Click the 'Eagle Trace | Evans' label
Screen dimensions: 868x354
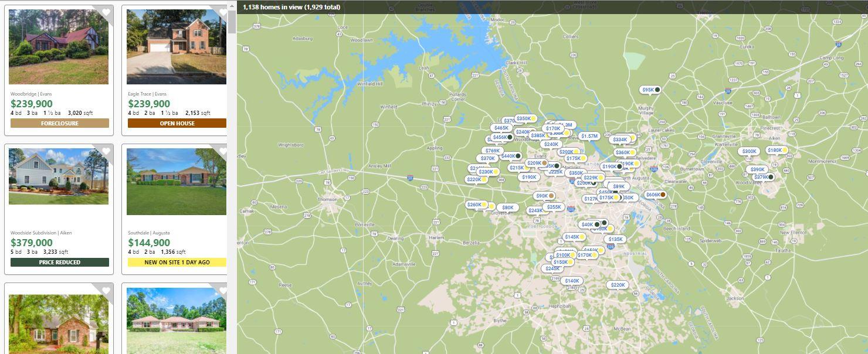click(147, 94)
